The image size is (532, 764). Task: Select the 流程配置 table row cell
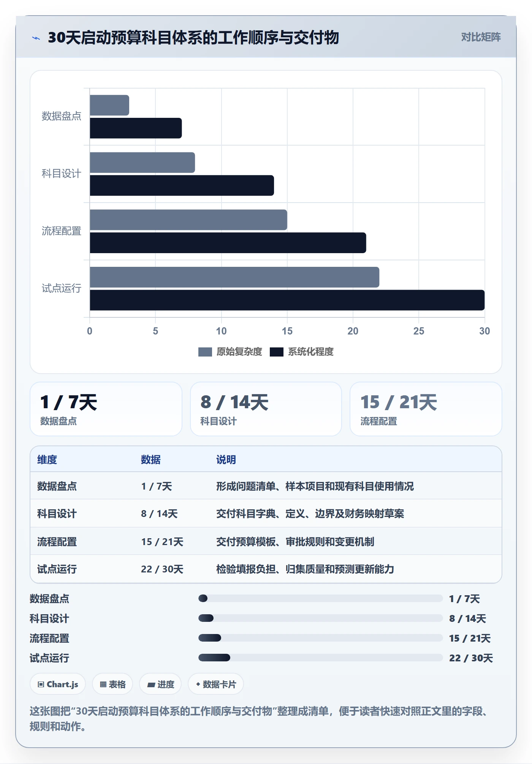(57, 542)
